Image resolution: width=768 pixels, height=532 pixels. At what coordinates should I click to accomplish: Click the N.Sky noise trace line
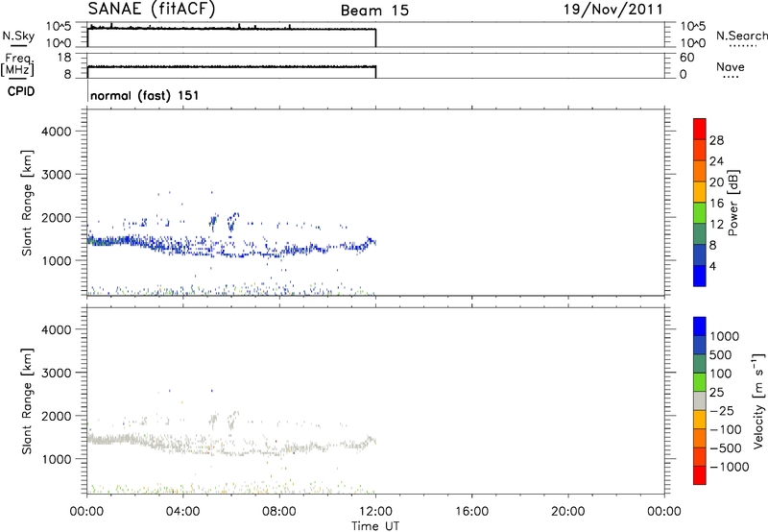pos(231,29)
